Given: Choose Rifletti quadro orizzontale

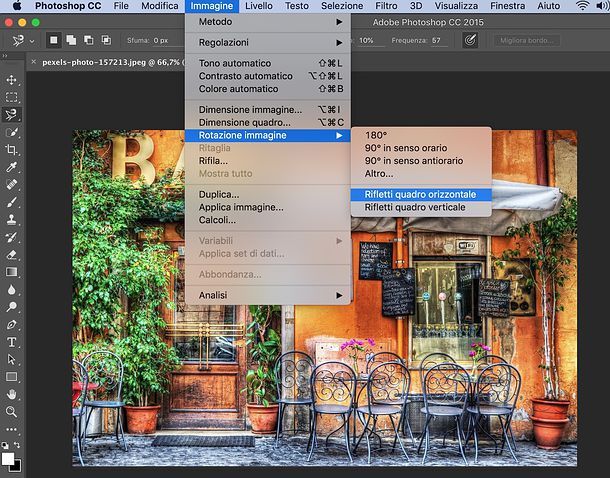Looking at the screenshot, I should [421, 194].
